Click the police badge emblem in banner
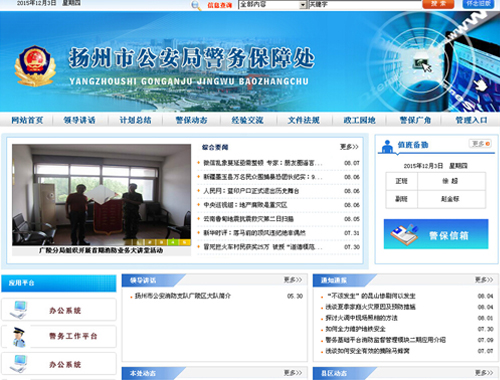Image resolution: width=500 pixels, height=380 pixels. point(35,65)
